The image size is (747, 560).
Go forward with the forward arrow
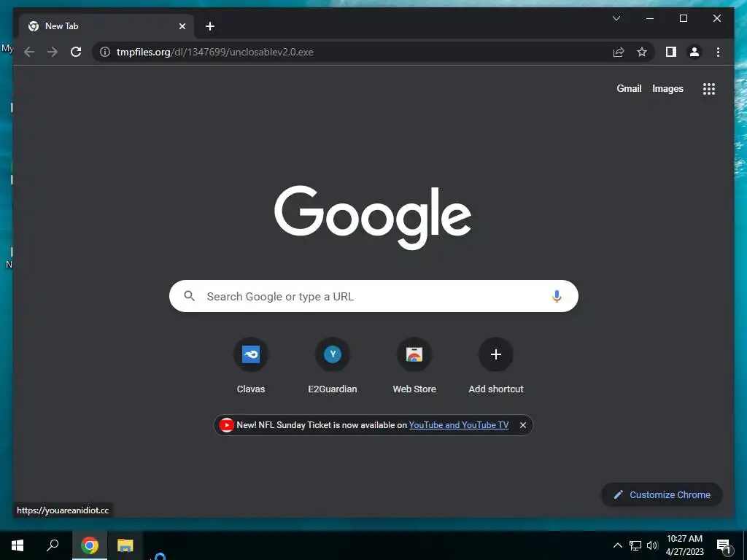53,52
